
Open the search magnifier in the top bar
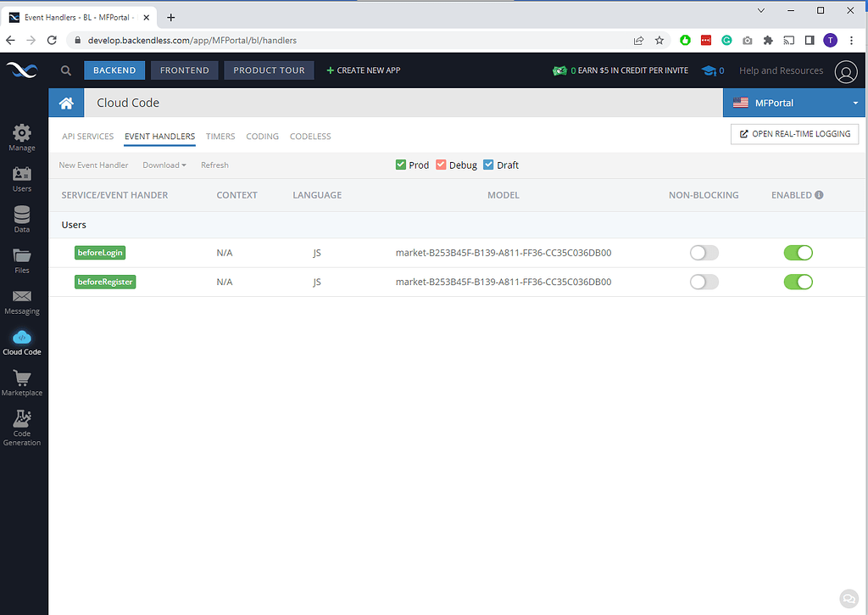[65, 70]
